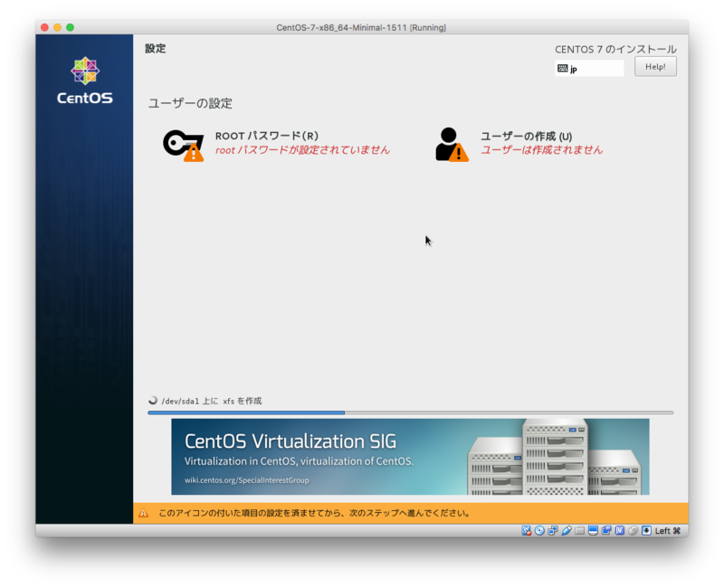
Task: Click the warning triangle in the orange bar
Action: pos(144,513)
